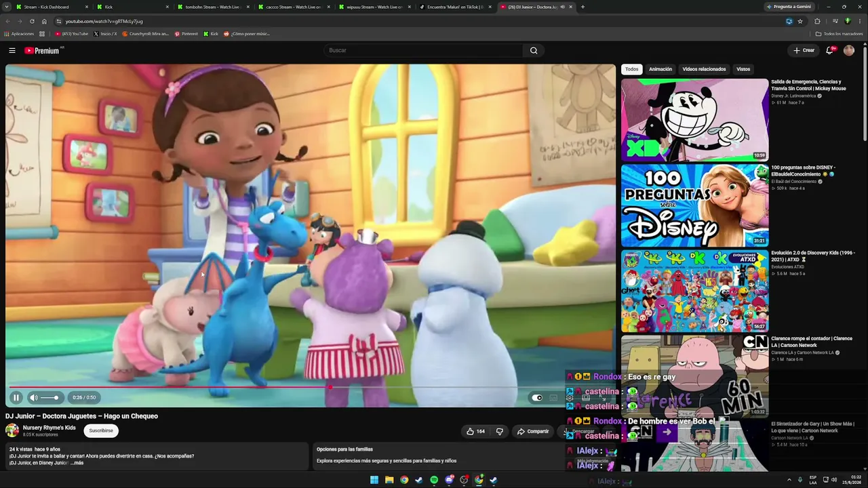Image resolution: width=868 pixels, height=488 pixels.
Task: Select the Videos relacionados filter chip
Action: coord(704,69)
